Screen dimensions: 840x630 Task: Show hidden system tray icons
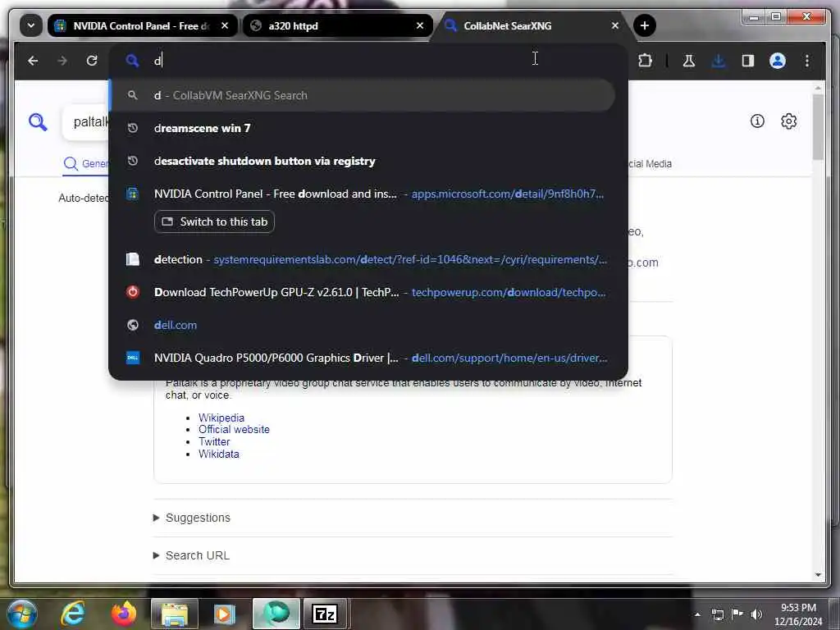click(697, 614)
